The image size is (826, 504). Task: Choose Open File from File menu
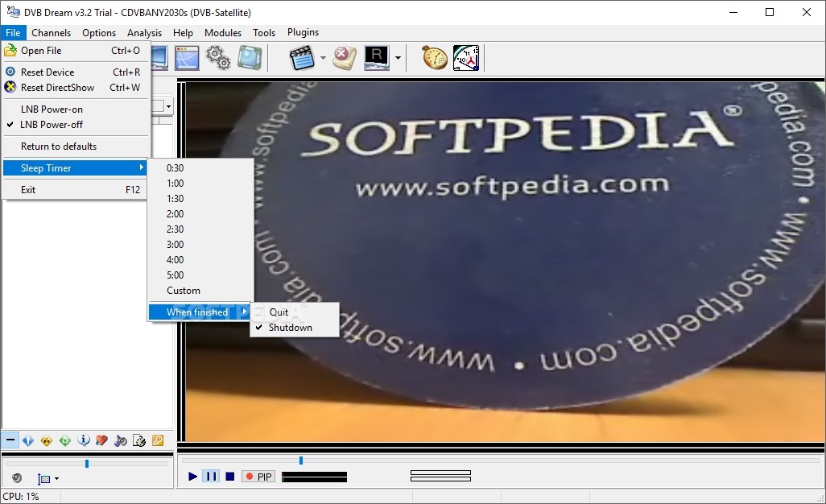tap(76, 51)
